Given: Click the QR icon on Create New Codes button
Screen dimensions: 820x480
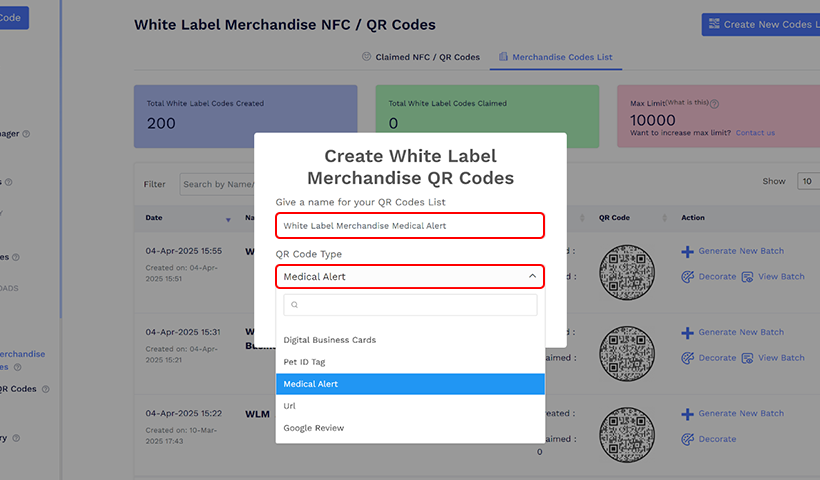Looking at the screenshot, I should pyautogui.click(x=713, y=25).
